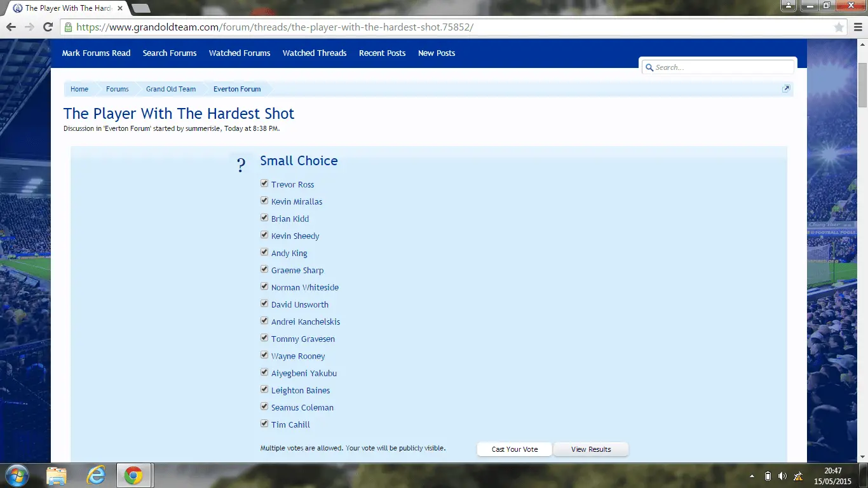Uncheck the Wayne Rooney option

coord(264,355)
